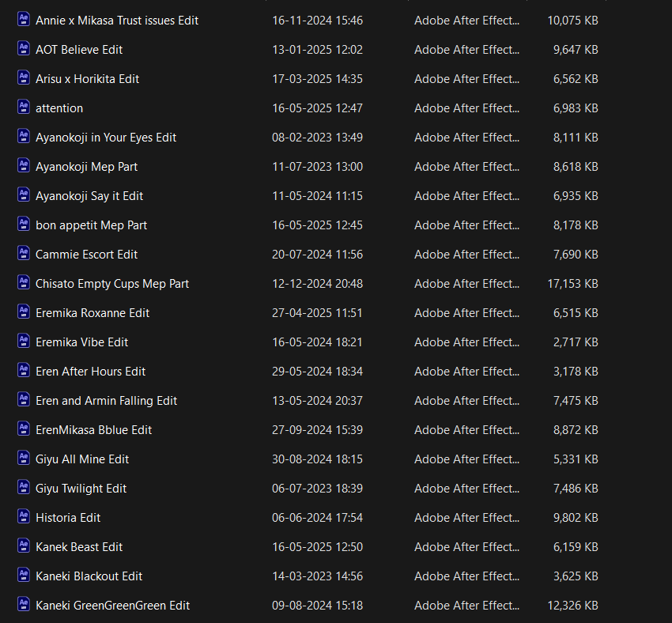Select the Historia Edit project icon
672x623 pixels.
pyautogui.click(x=23, y=517)
